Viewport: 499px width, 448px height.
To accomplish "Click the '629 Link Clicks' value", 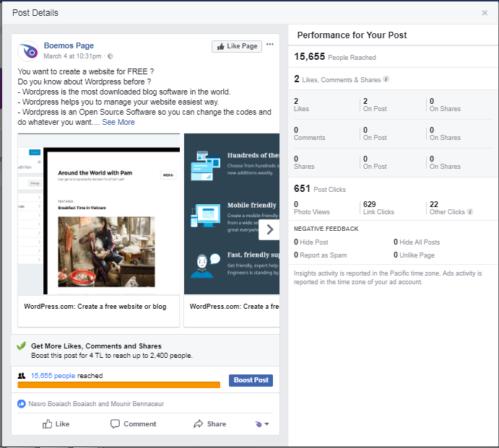I will pyautogui.click(x=378, y=208).
